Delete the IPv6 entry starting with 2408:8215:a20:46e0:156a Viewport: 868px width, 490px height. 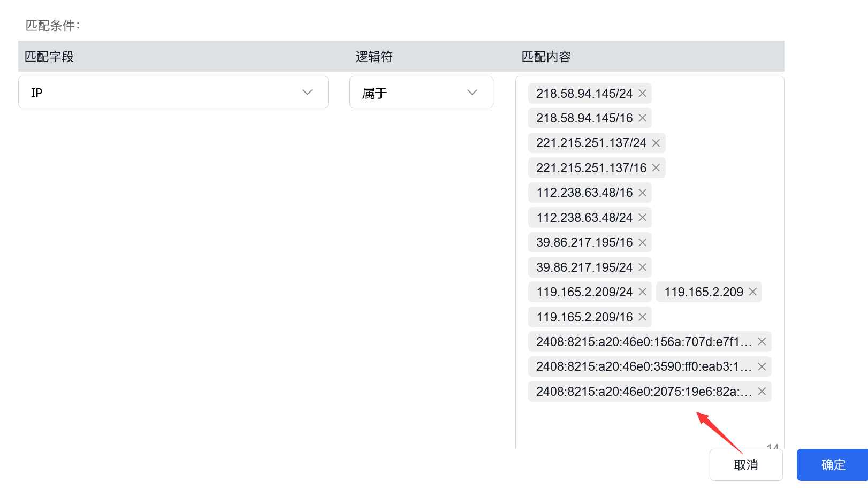(762, 341)
